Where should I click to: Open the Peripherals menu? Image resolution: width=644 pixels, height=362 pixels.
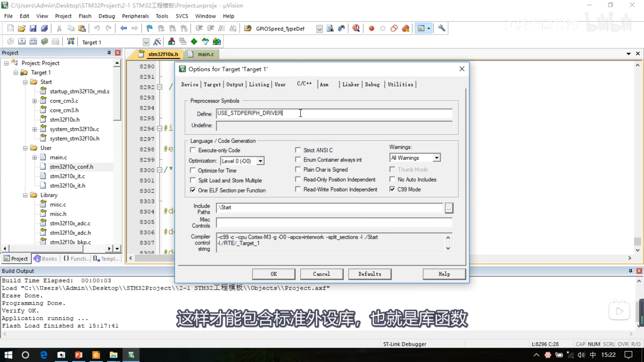[x=135, y=16]
